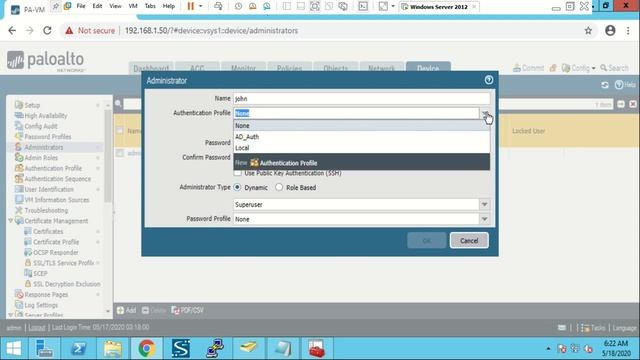Choose Local authentication profile option

(362, 148)
